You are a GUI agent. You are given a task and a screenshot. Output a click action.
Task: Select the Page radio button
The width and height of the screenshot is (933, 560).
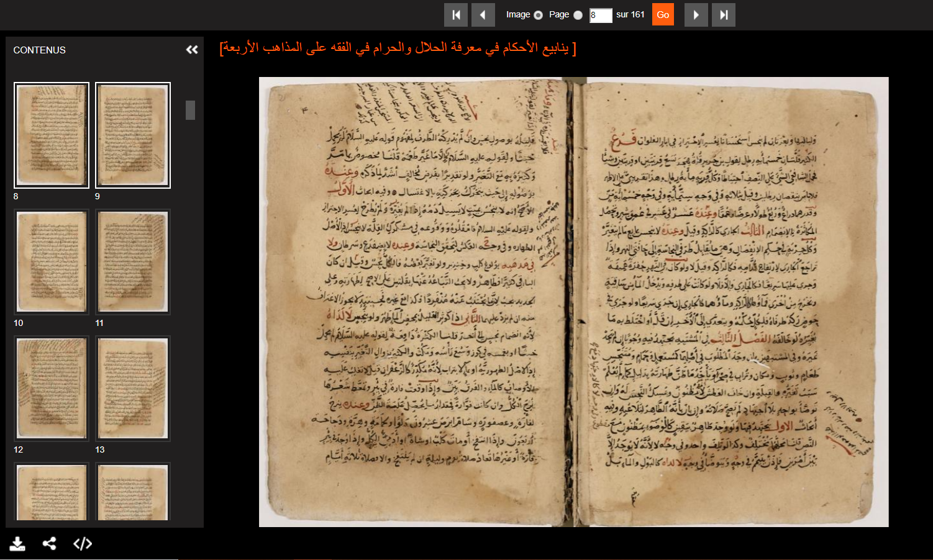coord(578,15)
